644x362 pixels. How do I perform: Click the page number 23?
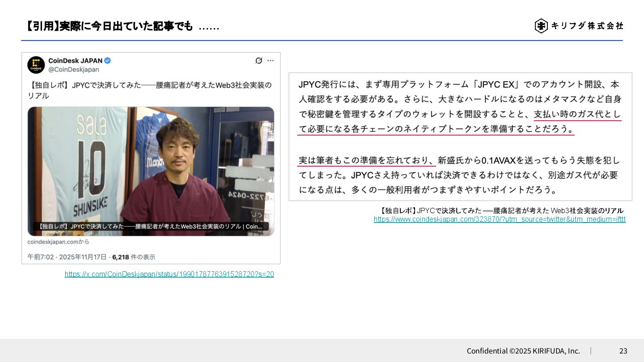pyautogui.click(x=623, y=351)
